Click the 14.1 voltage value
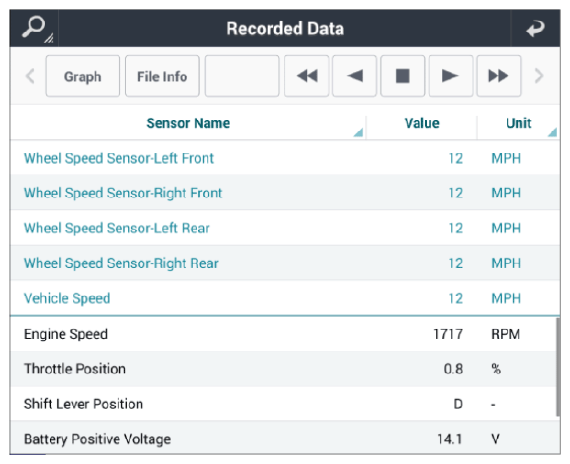This screenshot has height=464, width=570. pos(450,439)
